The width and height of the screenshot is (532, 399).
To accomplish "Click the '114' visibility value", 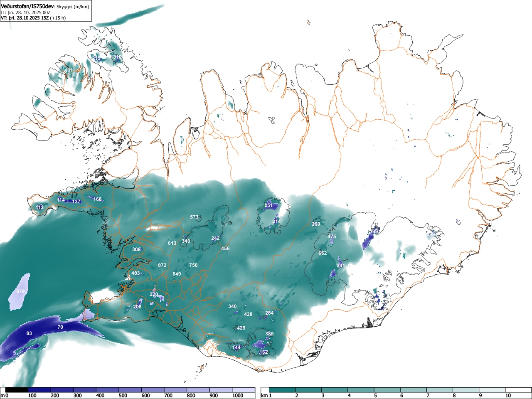I will (x=61, y=200).
